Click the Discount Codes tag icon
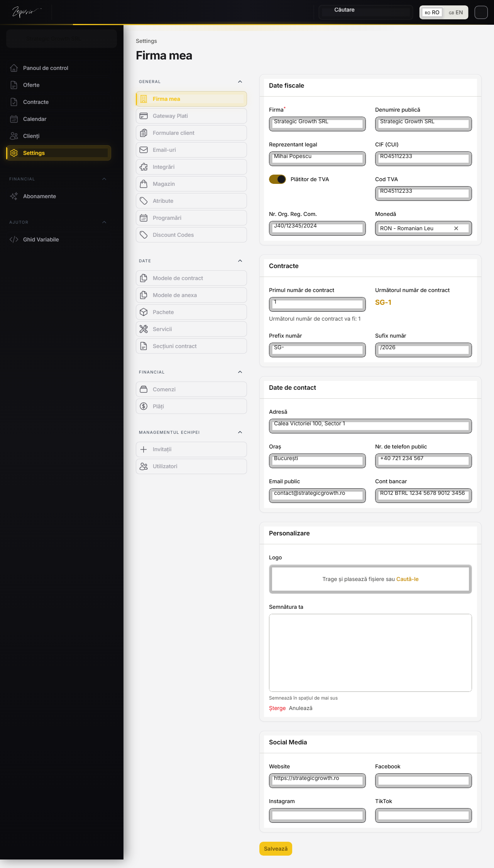494x868 pixels. [144, 235]
